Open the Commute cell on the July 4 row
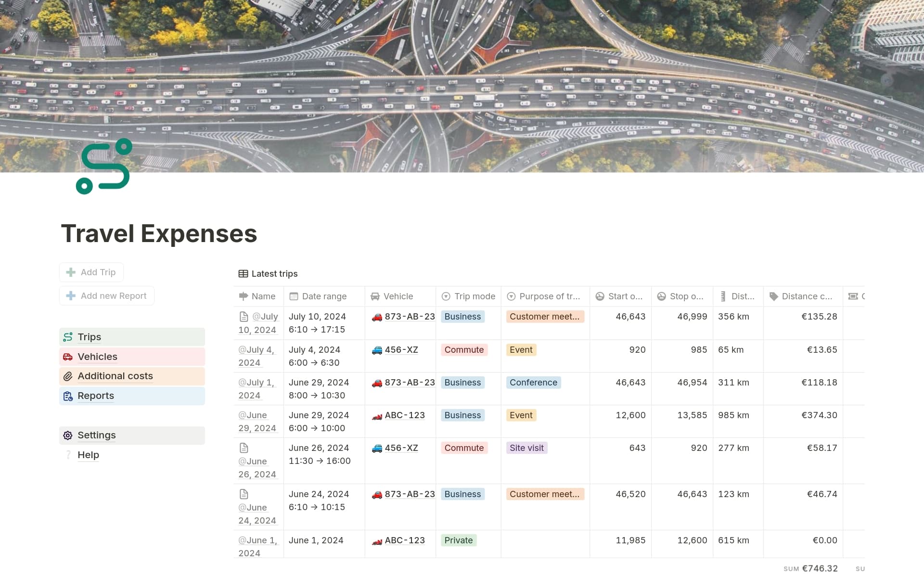This screenshot has width=924, height=577. [x=463, y=350]
